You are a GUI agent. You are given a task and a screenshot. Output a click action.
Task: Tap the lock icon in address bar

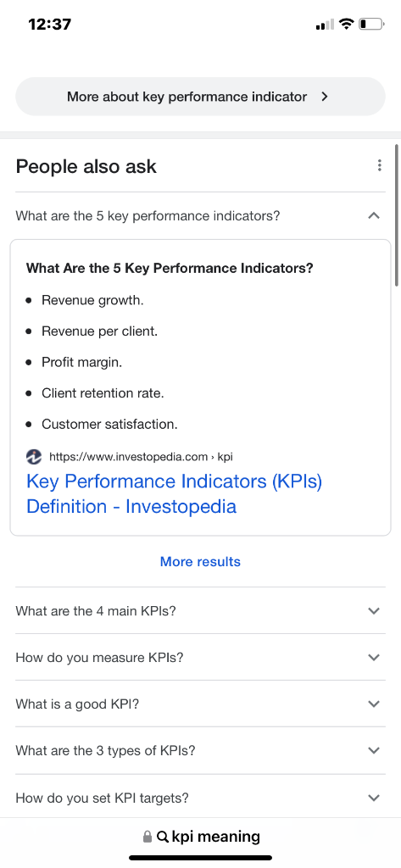click(x=148, y=837)
